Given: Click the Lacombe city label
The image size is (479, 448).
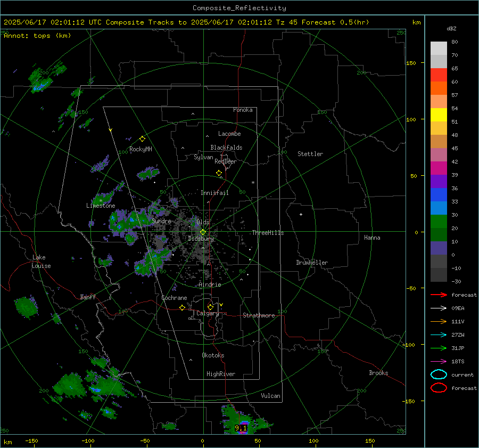Looking at the screenshot, I should point(229,134).
